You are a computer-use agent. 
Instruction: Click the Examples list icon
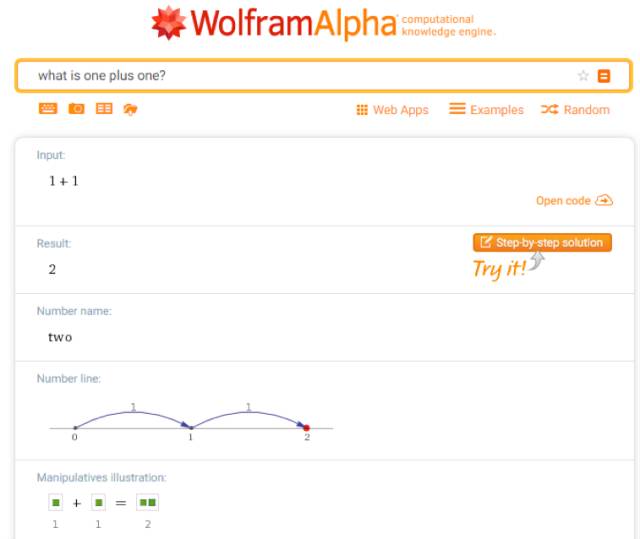click(x=457, y=109)
